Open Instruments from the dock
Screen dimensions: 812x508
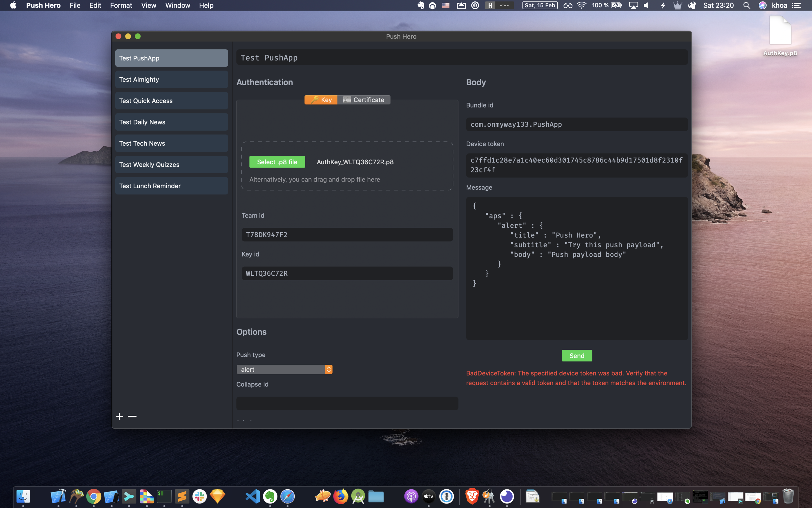[76, 496]
